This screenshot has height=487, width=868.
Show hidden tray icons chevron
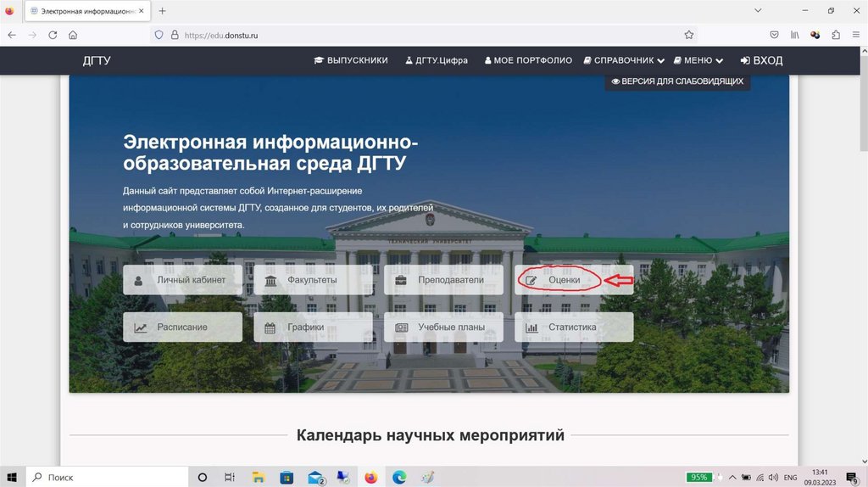pyautogui.click(x=732, y=477)
